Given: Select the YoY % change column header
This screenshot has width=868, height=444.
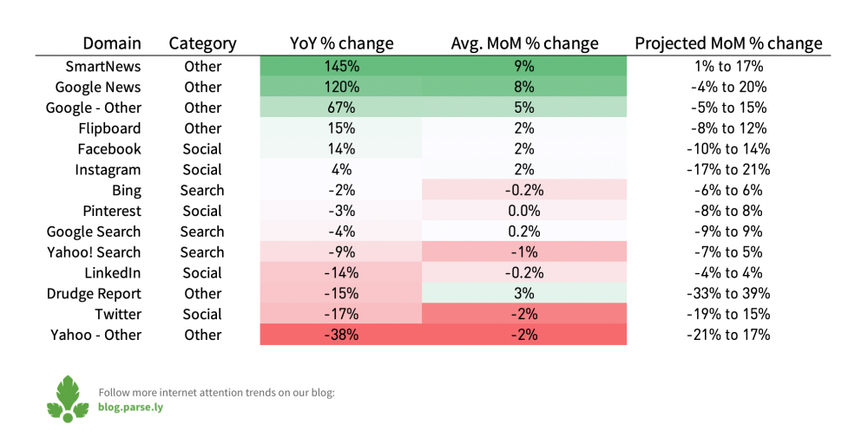Looking at the screenshot, I should point(341,43).
